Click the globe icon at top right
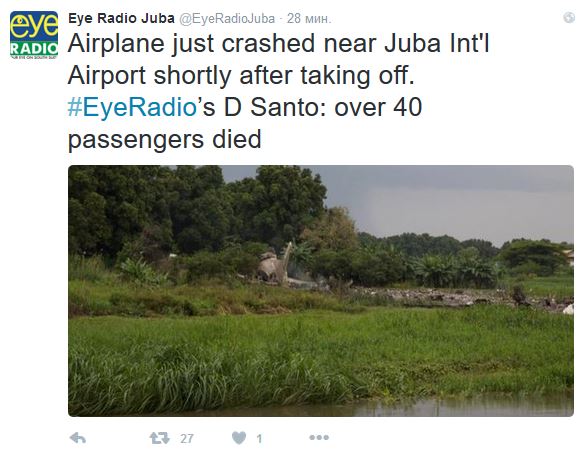 [569, 17]
